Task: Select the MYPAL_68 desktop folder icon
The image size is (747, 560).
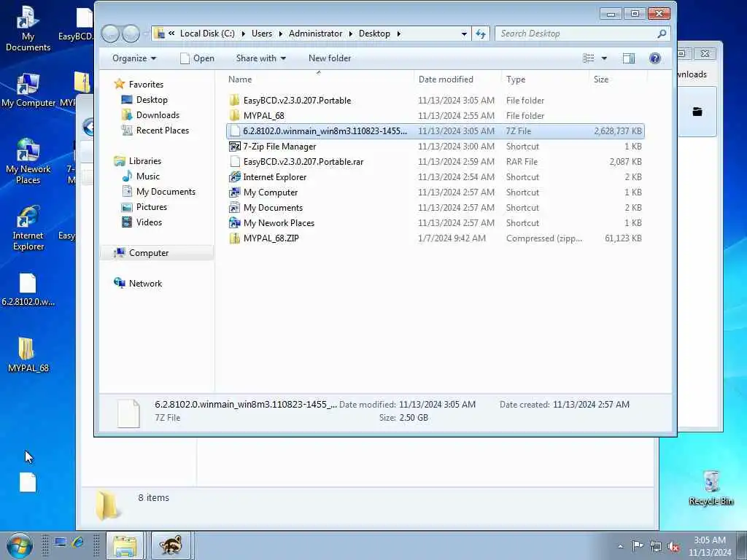Action: [x=28, y=355]
